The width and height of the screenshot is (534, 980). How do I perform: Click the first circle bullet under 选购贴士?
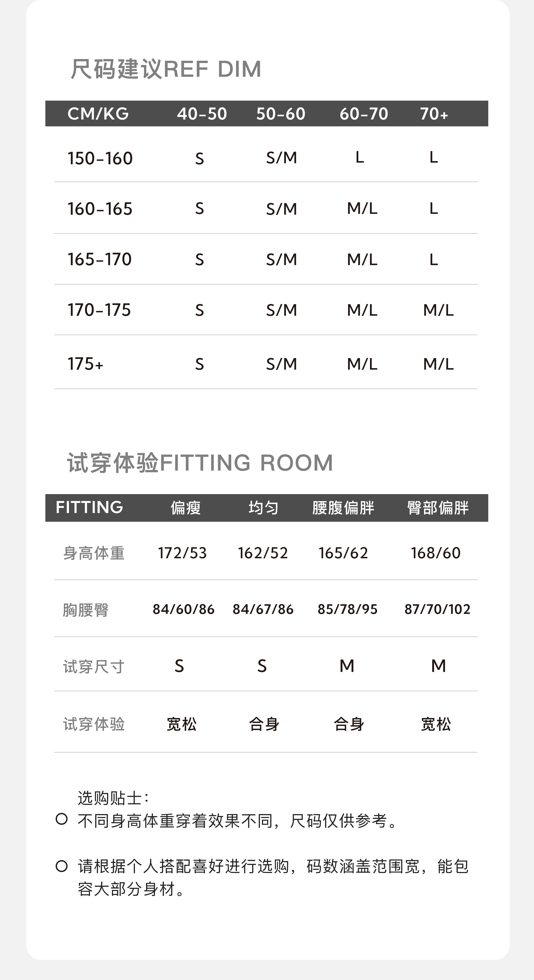point(62,819)
